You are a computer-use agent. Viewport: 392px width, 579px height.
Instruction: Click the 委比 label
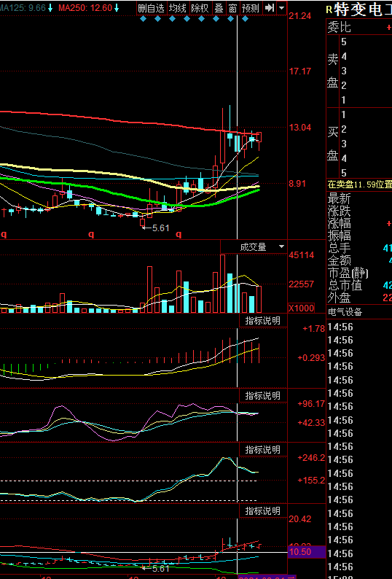pos(340,27)
